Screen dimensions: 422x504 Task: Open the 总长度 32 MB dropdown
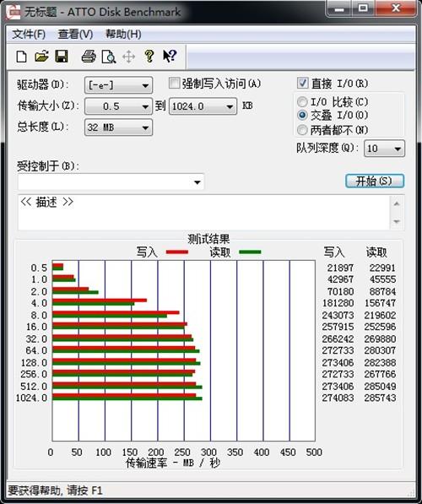pos(118,127)
